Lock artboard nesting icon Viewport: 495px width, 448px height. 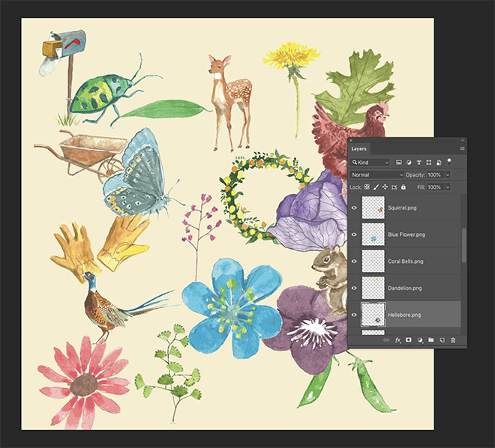coord(394,187)
